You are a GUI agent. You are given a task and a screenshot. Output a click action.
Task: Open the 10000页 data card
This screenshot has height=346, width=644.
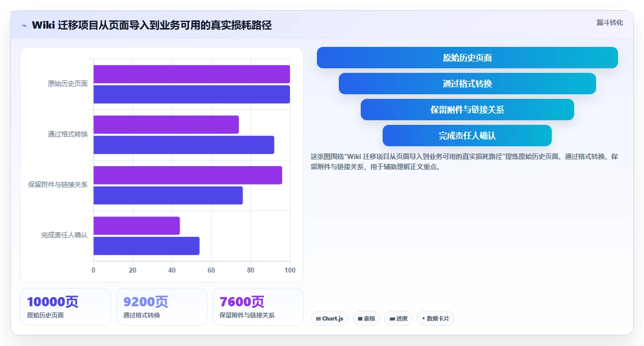click(x=65, y=307)
